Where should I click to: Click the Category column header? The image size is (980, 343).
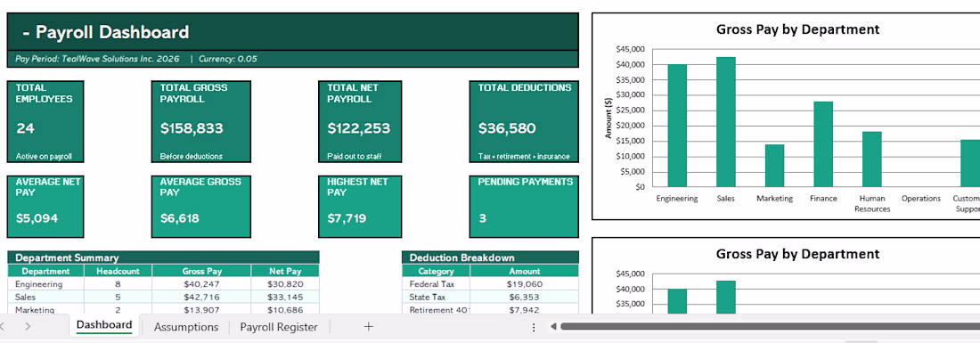coord(436,271)
